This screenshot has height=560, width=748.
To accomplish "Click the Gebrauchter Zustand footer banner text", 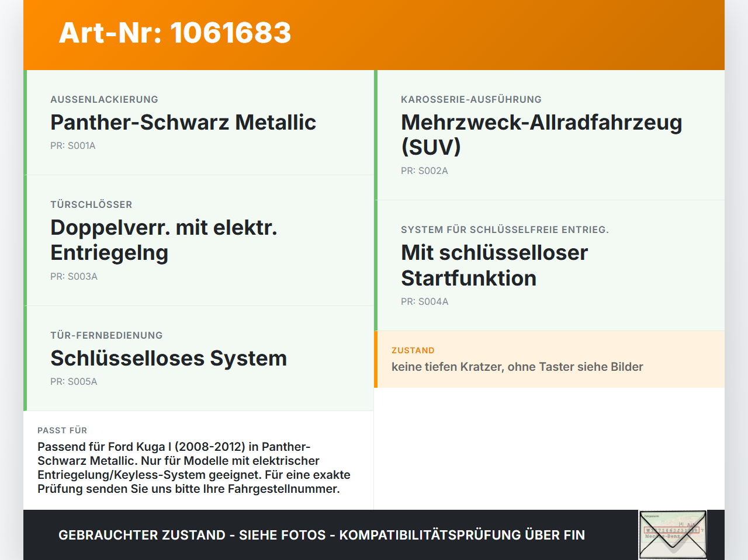I will [x=321, y=535].
